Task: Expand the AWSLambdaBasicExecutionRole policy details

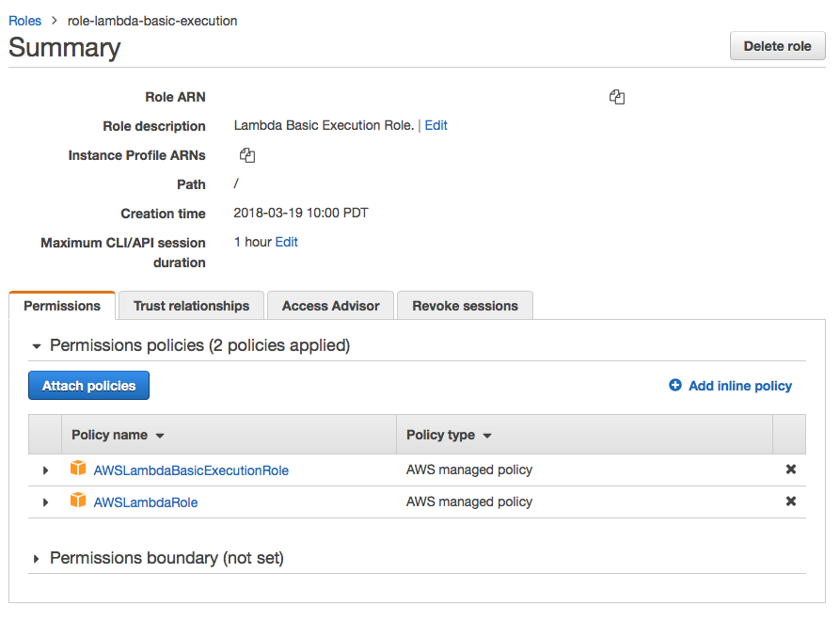Action: tap(45, 468)
